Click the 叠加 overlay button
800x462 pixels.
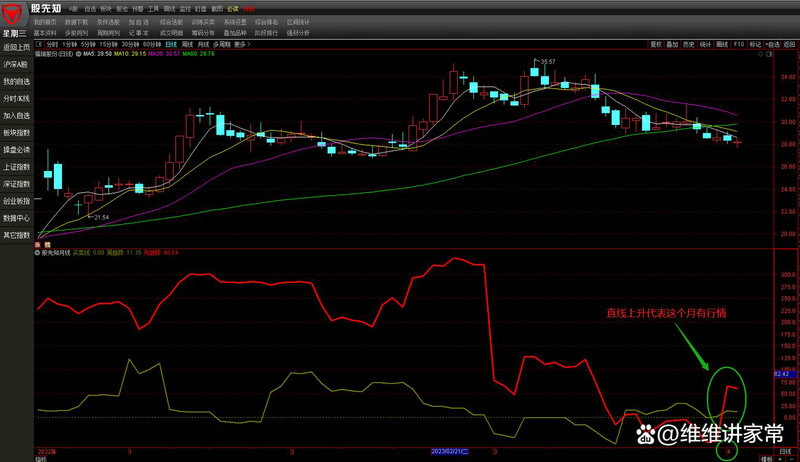point(673,45)
